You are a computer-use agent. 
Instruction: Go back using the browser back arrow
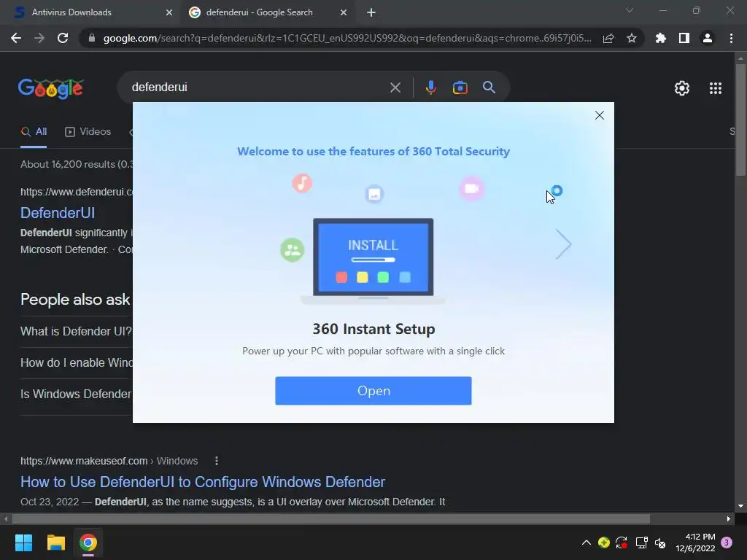point(16,38)
